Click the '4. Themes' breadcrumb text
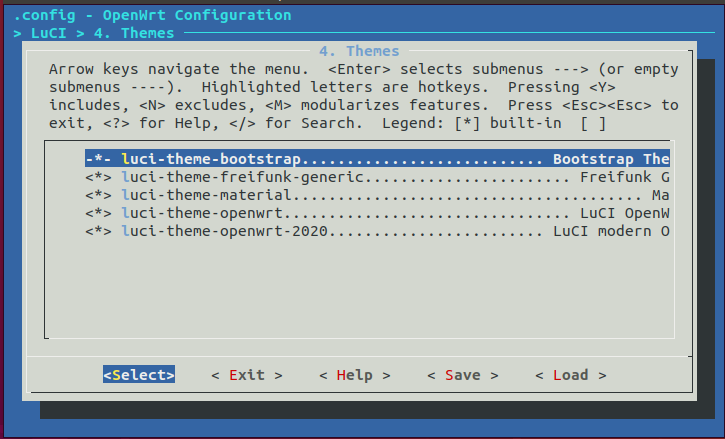 click(134, 33)
